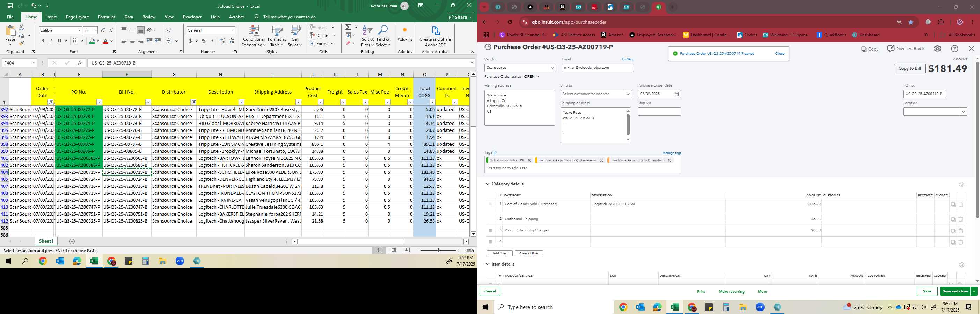980x314 pixels.
Task: Open Find & Select menu
Action: (383, 36)
